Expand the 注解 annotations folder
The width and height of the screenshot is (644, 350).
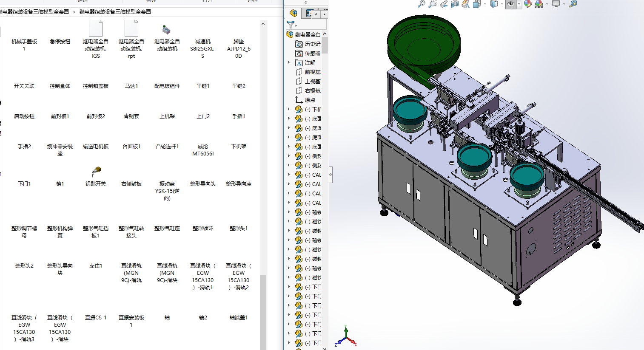(x=289, y=62)
